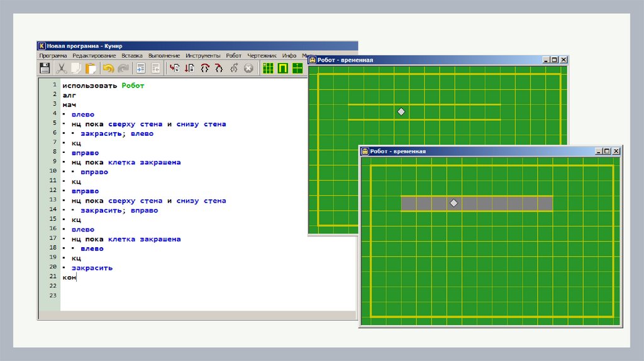
Task: Show the Robot field via green grid icon
Action: coord(268,68)
